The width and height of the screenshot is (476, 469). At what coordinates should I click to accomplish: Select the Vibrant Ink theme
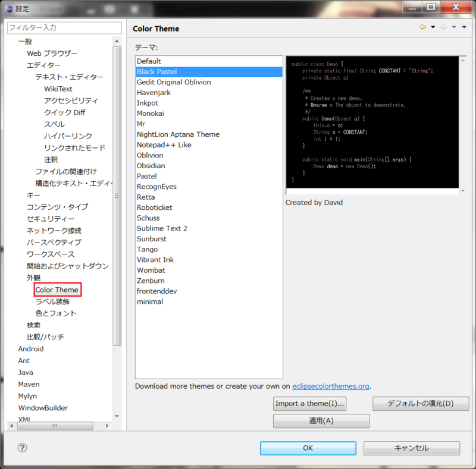click(x=209, y=260)
